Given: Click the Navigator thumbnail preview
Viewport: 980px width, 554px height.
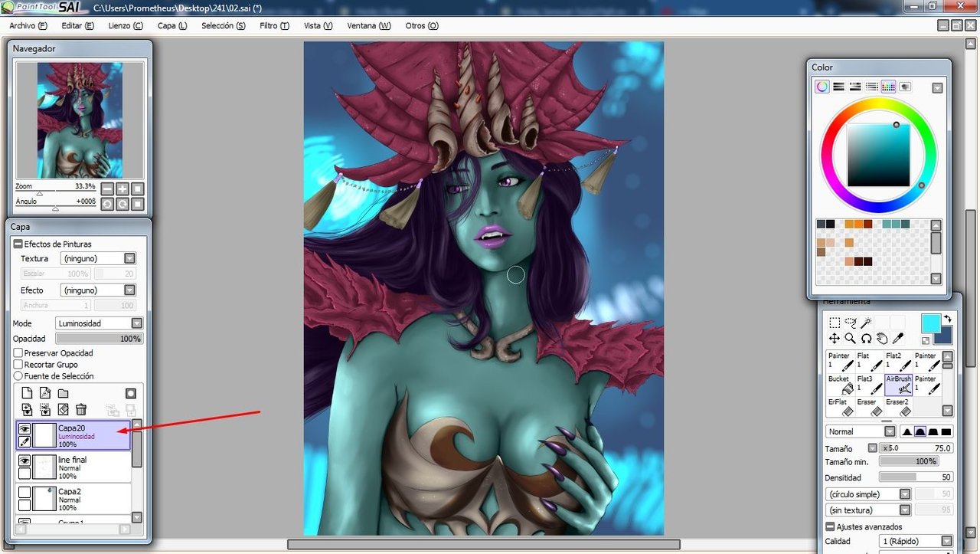Looking at the screenshot, I should 80,120.
